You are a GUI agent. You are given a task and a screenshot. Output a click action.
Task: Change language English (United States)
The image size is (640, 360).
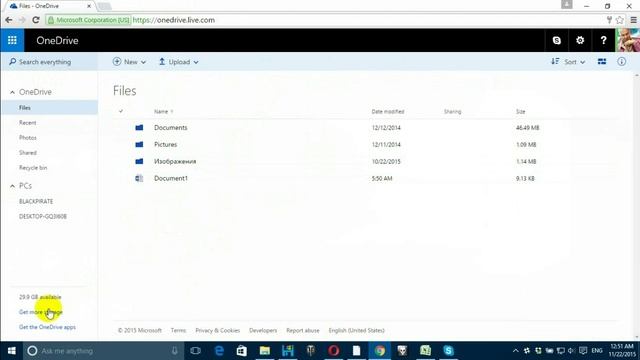point(356,330)
